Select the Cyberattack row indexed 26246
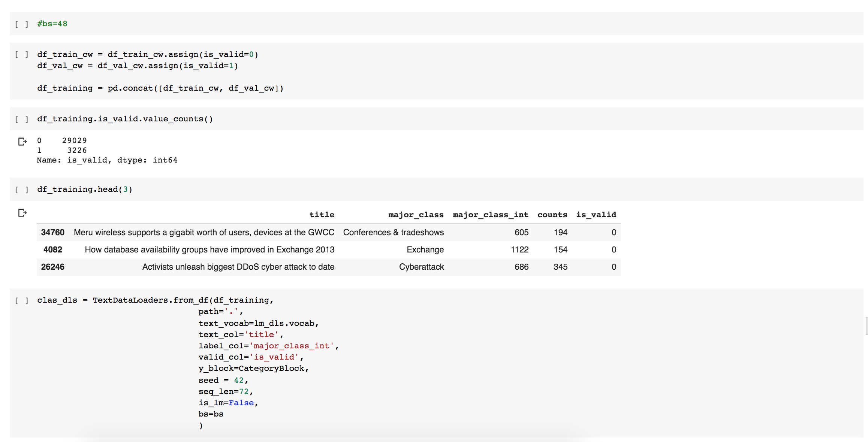This screenshot has width=868, height=442. tap(53, 267)
